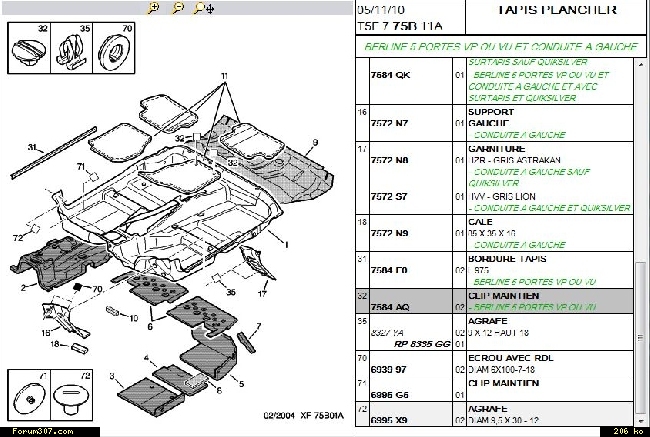This screenshot has height=437, width=650.
Task: Click the scrollbar up arrow of parts list
Action: point(641,65)
